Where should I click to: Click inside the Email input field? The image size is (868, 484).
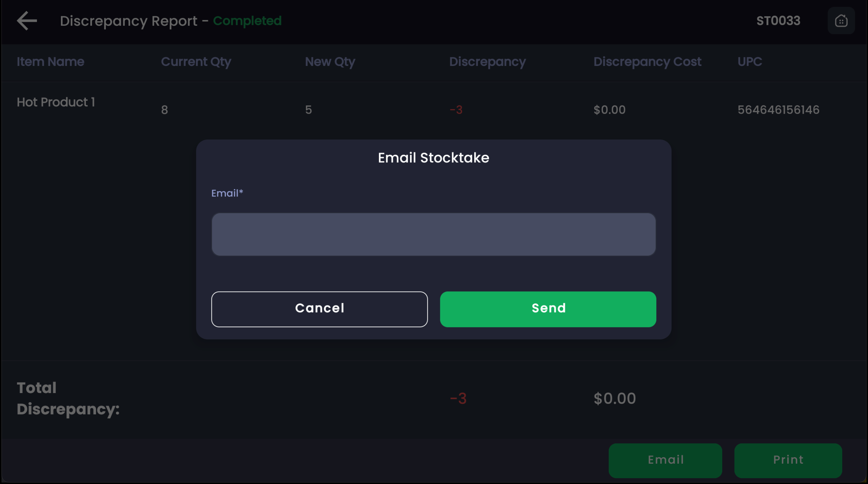[433, 234]
